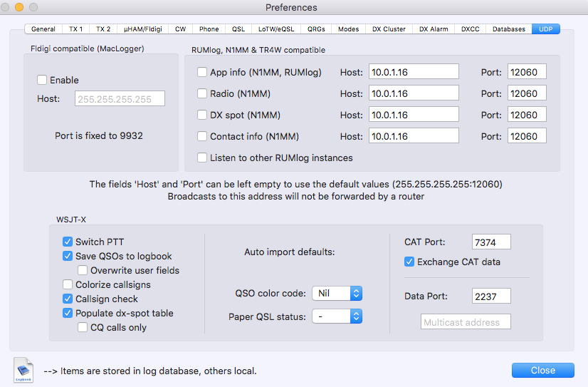Click the CAT Port input field

[490, 242]
